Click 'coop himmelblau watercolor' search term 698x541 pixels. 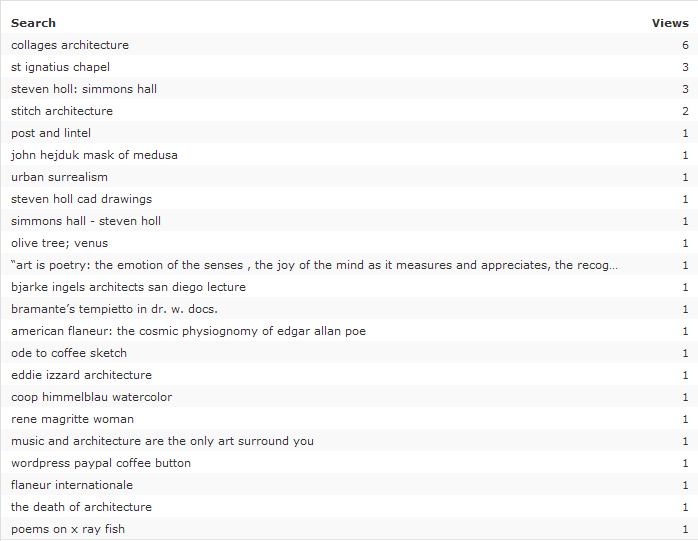(91, 397)
